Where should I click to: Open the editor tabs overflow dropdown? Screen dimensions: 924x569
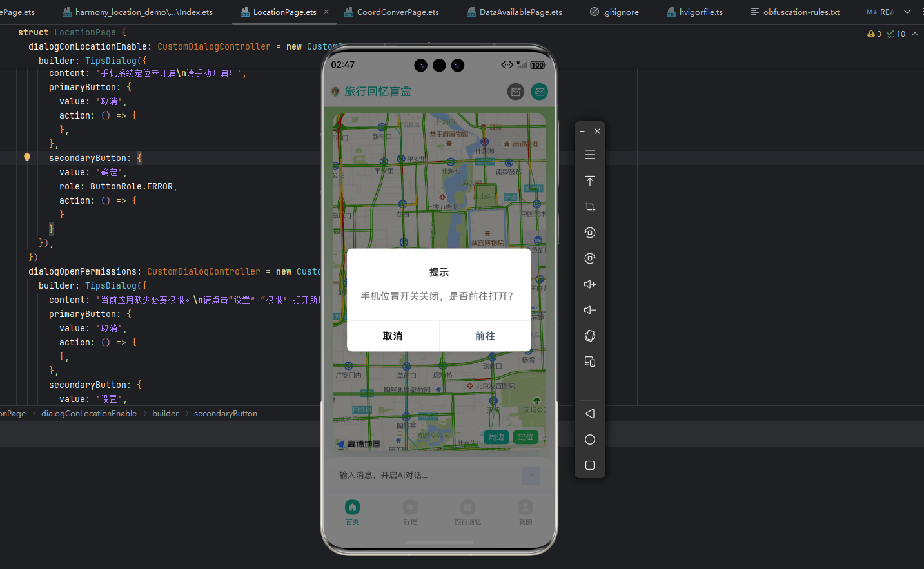point(907,12)
